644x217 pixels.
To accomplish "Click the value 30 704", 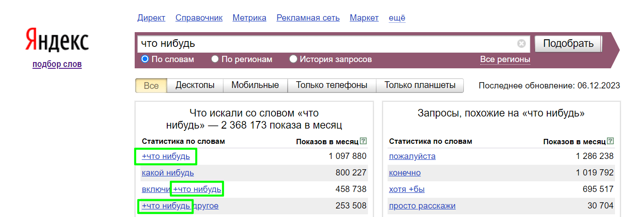I will click(x=600, y=206).
